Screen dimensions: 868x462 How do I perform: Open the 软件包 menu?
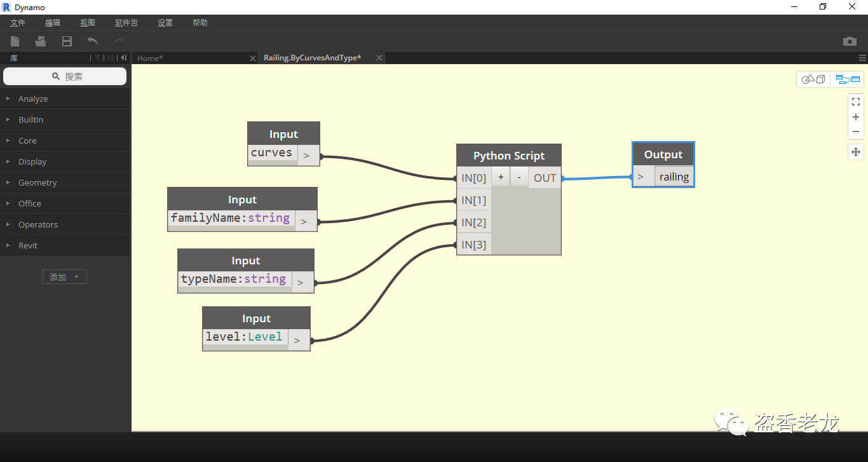coord(126,23)
